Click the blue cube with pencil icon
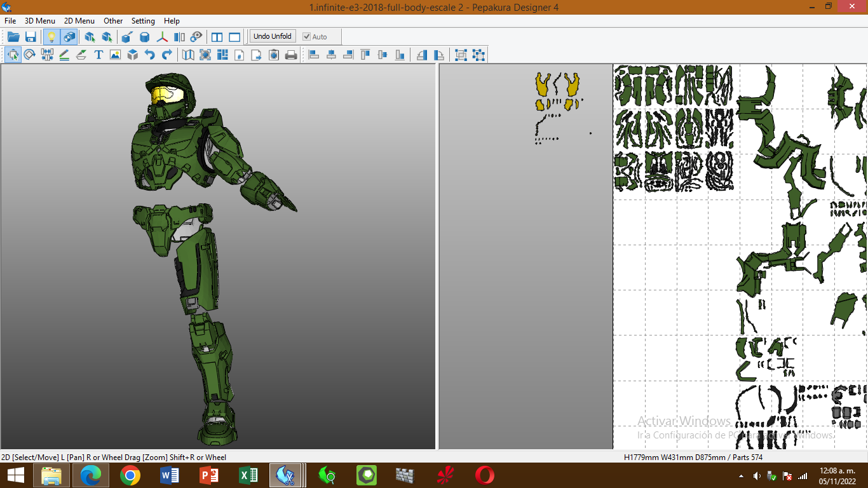The width and height of the screenshot is (868, 488). point(127,37)
